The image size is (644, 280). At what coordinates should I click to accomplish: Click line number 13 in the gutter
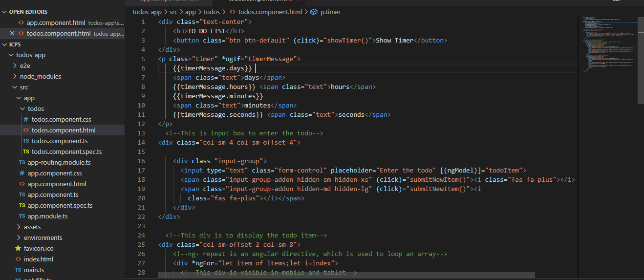click(x=141, y=133)
